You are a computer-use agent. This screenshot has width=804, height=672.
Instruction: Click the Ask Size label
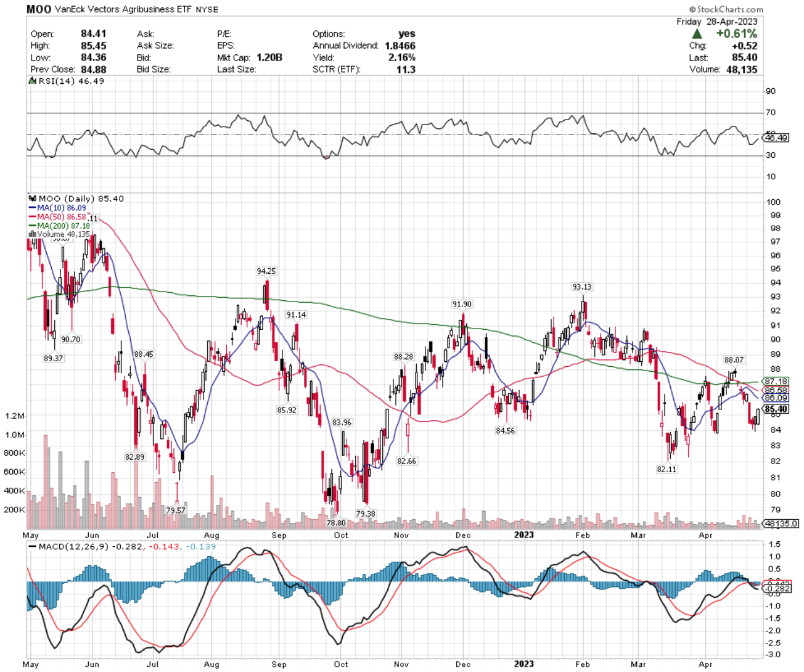tap(155, 46)
